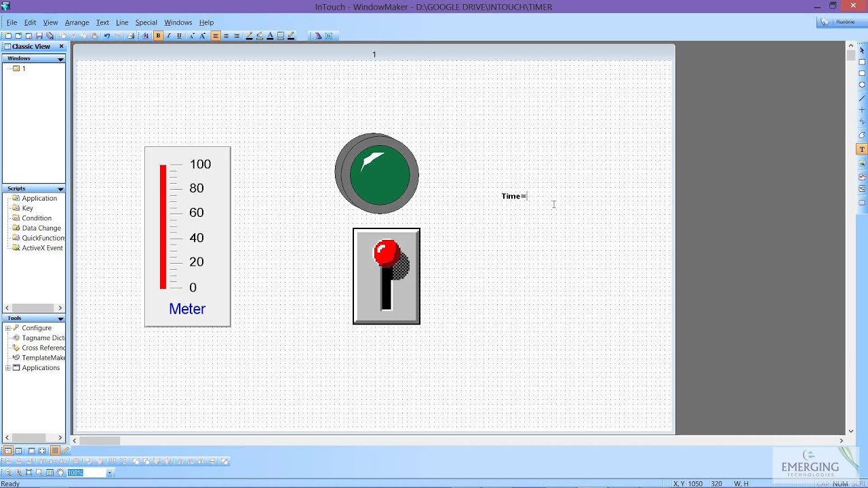This screenshot has height=488, width=868.
Task: Select the Selector arrow tool
Action: [x=862, y=50]
